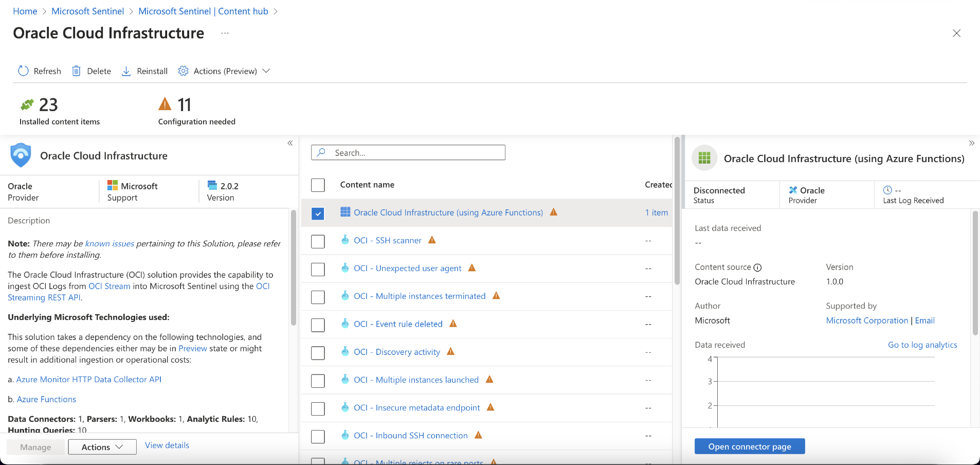Click the Actions (Preview) gear icon
This screenshot has height=465, width=980.
click(x=183, y=70)
